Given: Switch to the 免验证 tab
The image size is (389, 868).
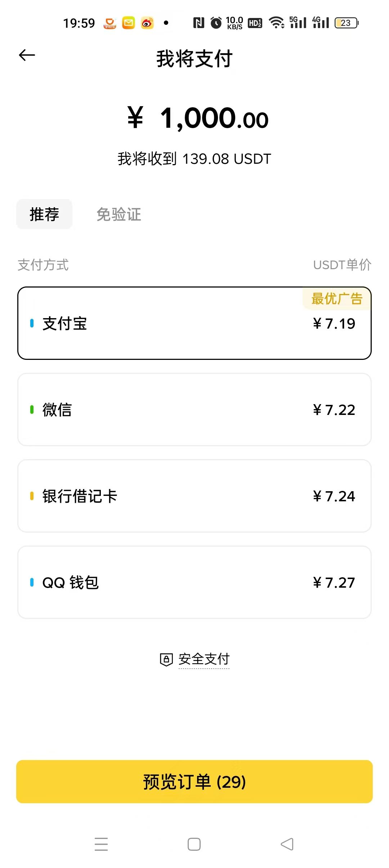Looking at the screenshot, I should [119, 214].
